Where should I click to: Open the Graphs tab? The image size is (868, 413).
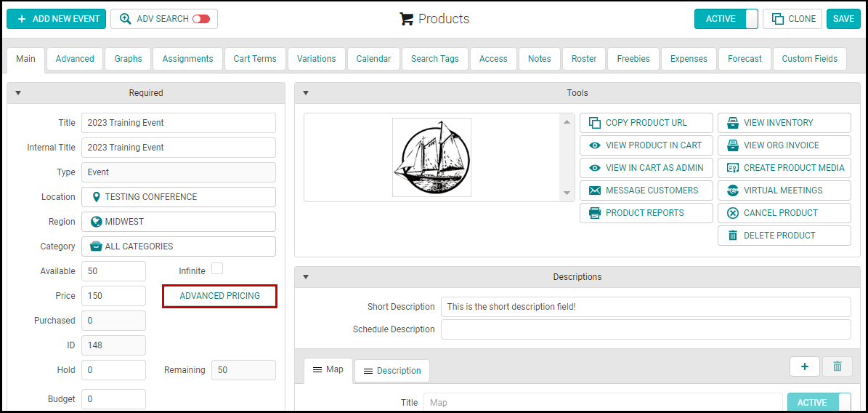click(128, 59)
